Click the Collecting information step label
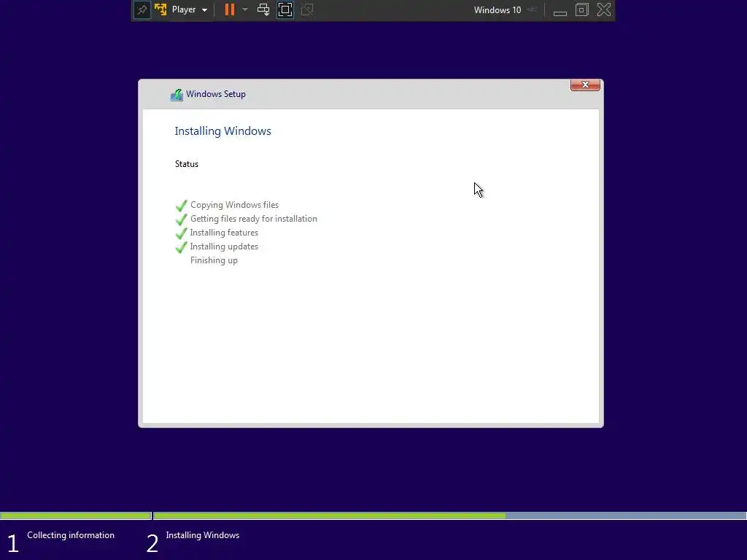Screen dimensions: 747x560 [x=71, y=535]
